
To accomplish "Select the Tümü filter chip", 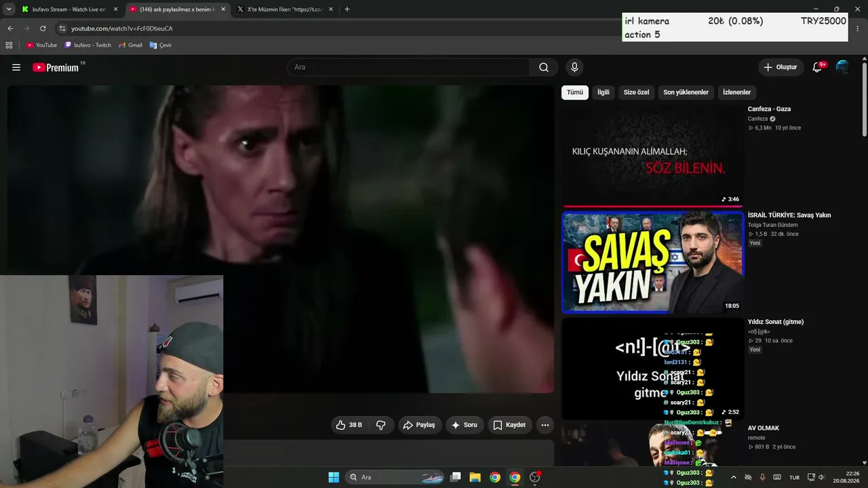I will (x=575, y=92).
